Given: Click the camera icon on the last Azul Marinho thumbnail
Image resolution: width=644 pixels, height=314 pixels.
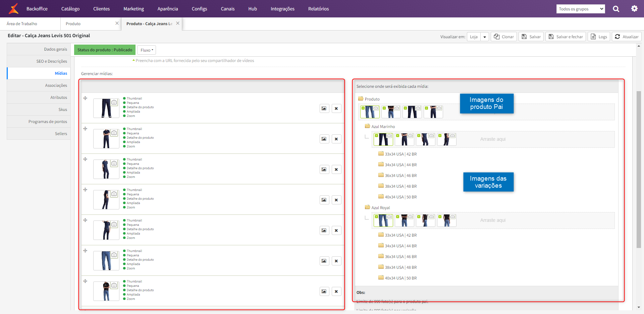Looking at the screenshot, I should 452,136.
